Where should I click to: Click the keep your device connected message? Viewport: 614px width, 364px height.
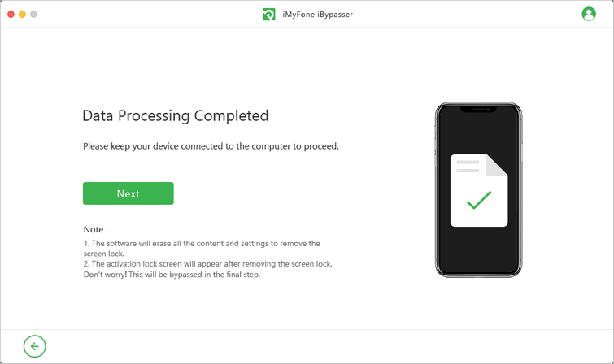211,146
